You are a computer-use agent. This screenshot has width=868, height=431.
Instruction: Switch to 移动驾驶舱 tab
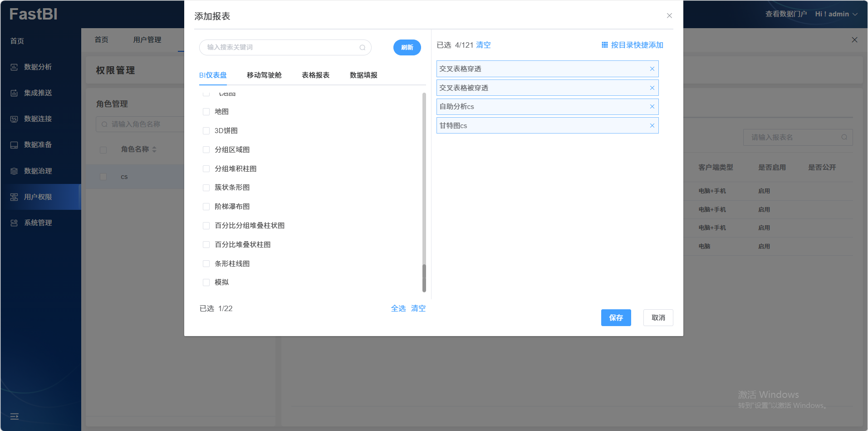click(264, 75)
